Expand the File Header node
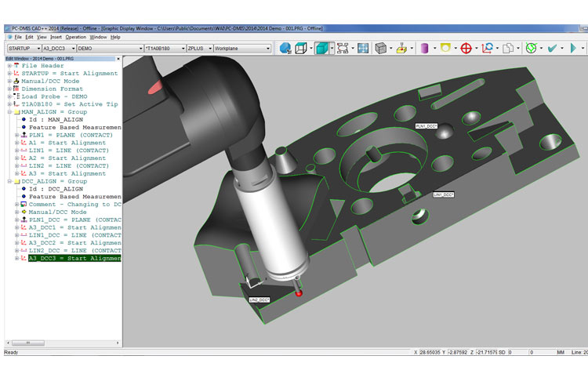Screen dimensions: 588x392 [x=9, y=66]
